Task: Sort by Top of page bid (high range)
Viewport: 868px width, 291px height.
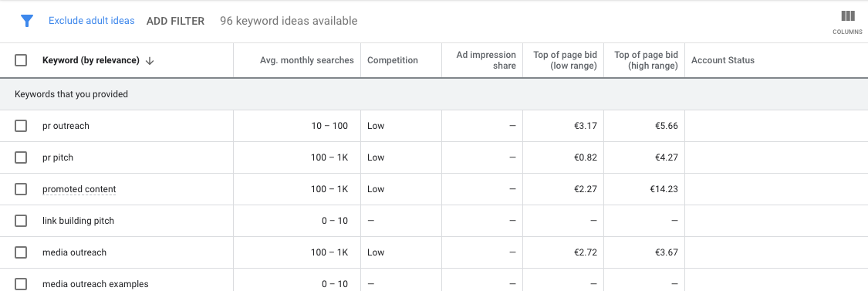Action: 646,60
